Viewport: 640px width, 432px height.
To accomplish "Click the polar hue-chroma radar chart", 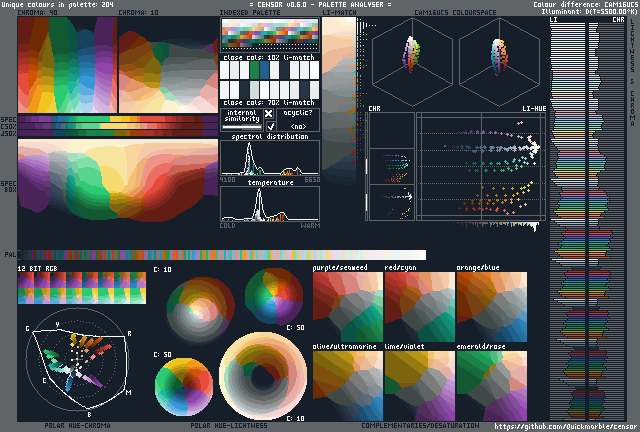I will (x=78, y=362).
